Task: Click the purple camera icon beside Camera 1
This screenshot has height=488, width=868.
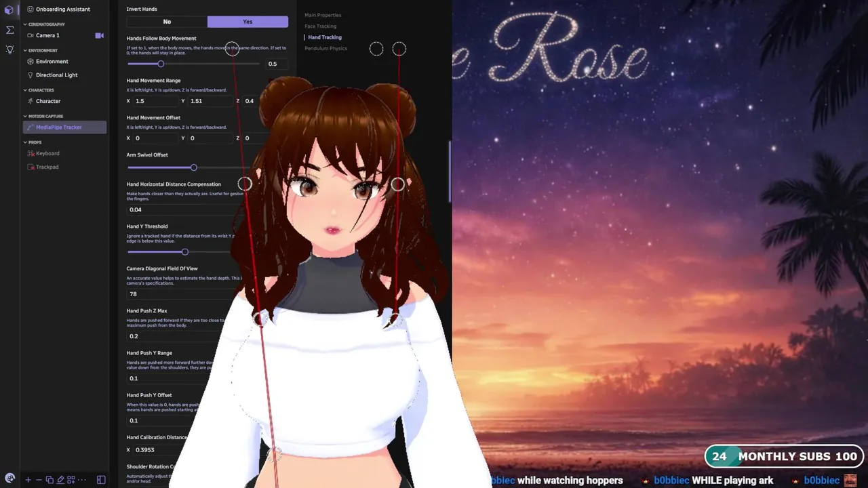Action: pos(100,35)
